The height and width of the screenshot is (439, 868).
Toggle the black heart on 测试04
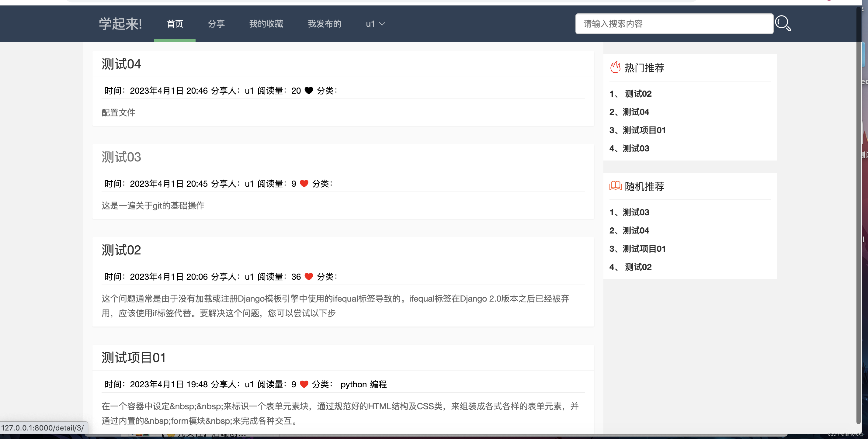[x=309, y=91]
